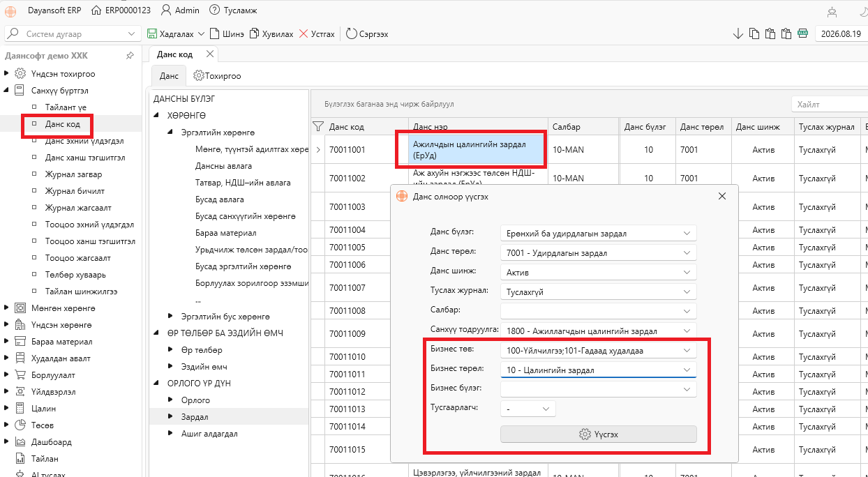Image resolution: width=868 pixels, height=477 pixels.
Task: Click the Дашбоард module icon
Action: click(x=20, y=442)
